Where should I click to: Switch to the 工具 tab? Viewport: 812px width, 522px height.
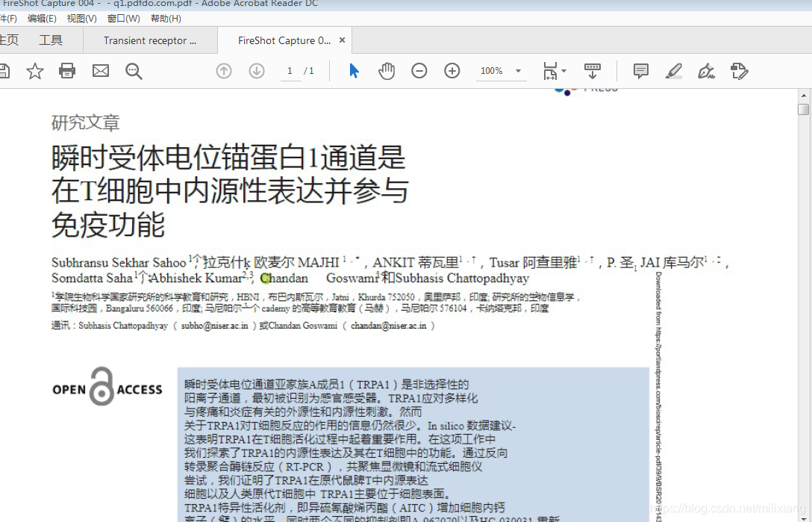tap(51, 40)
